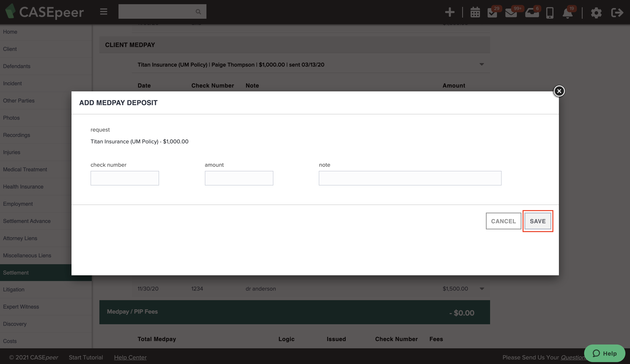Click the plus add-new icon
The width and height of the screenshot is (630, 364).
tap(450, 12)
